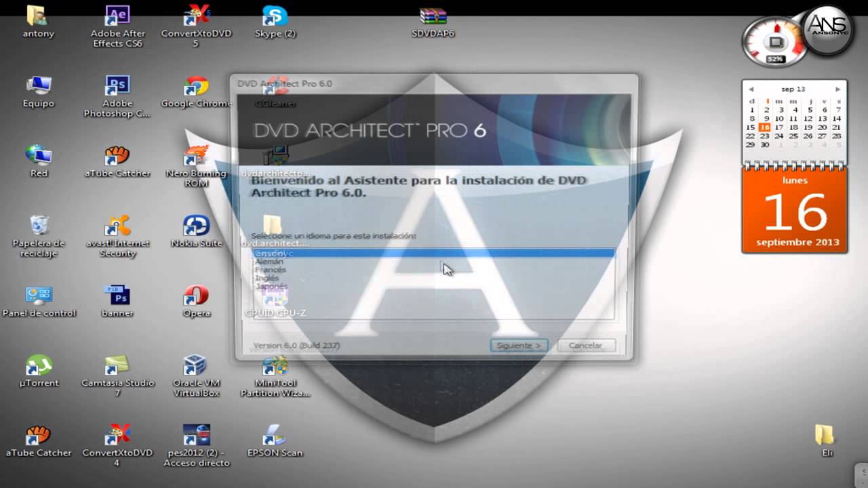
Task: Launch aTube Catcher beside Nero Burning ROM
Action: [x=117, y=161]
